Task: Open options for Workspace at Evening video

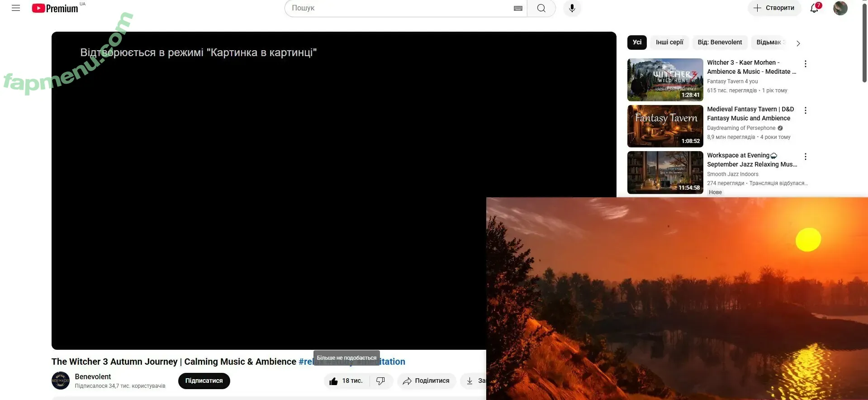Action: [x=805, y=157]
